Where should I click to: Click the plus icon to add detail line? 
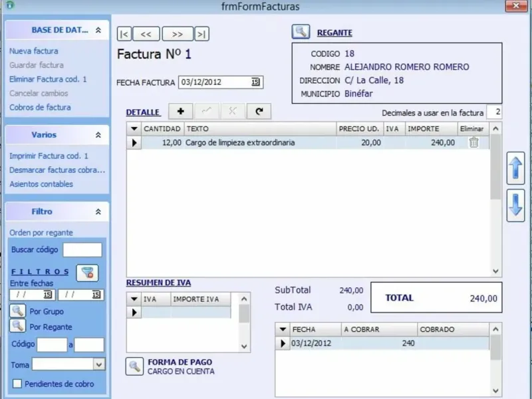[180, 111]
